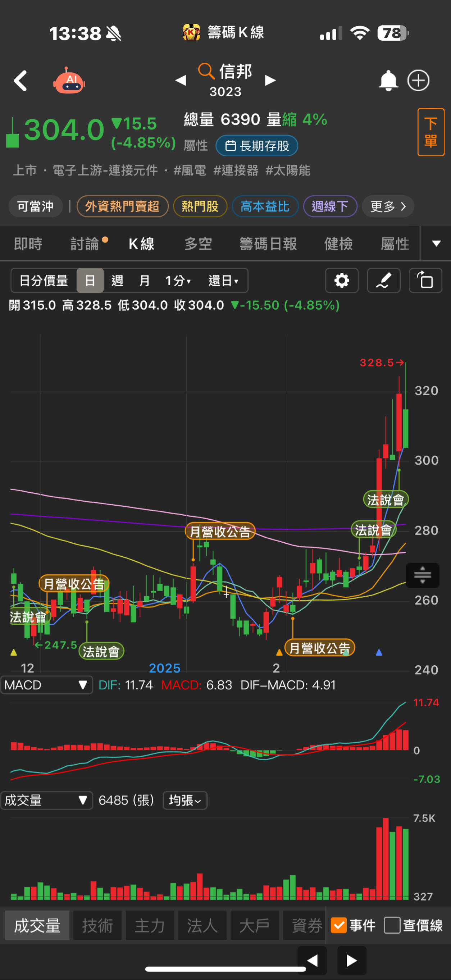Tap the 電子上游-連接元件 industry link

pos(105,170)
